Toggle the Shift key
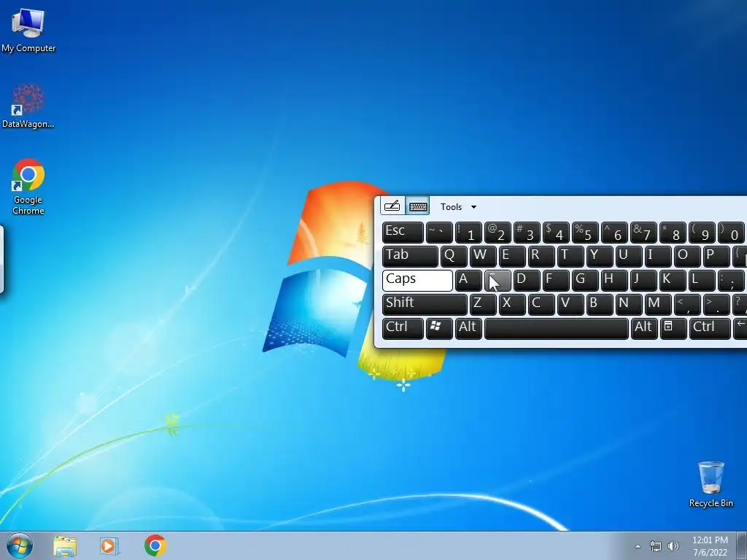747x560 pixels. coord(425,304)
